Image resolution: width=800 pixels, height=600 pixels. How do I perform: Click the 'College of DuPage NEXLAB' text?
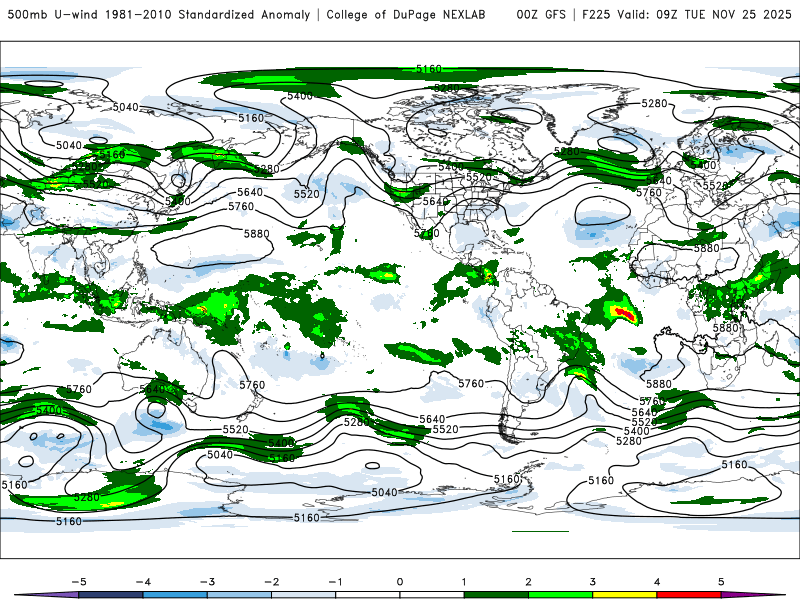406,14
